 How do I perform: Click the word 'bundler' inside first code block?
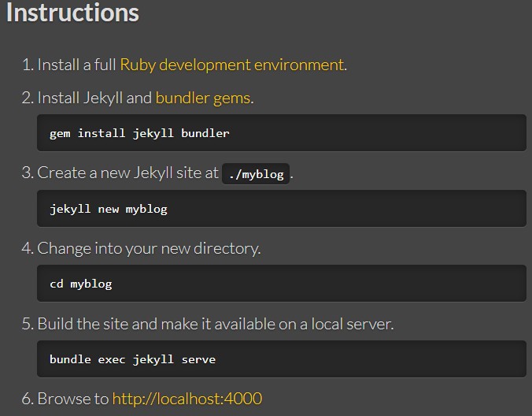coord(205,133)
